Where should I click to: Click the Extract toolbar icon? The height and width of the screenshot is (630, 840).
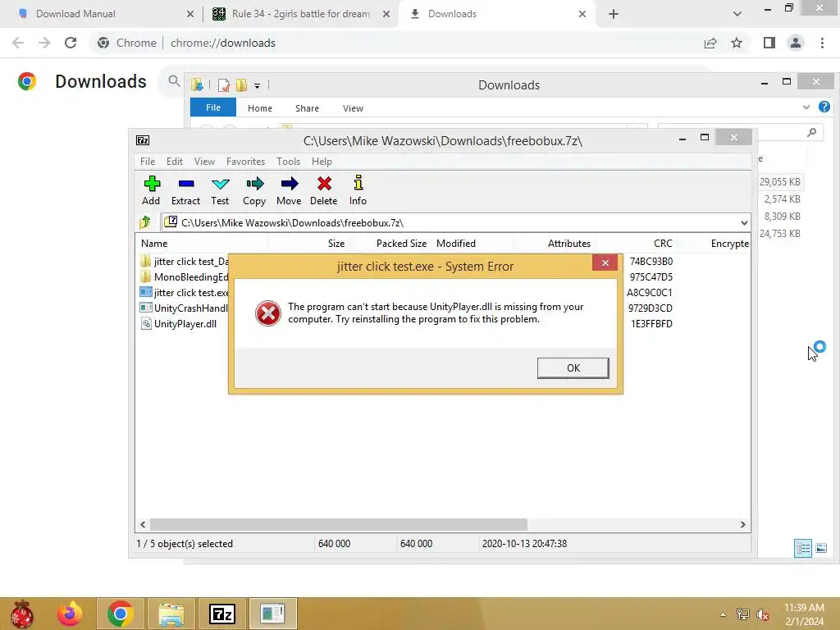pyautogui.click(x=185, y=190)
